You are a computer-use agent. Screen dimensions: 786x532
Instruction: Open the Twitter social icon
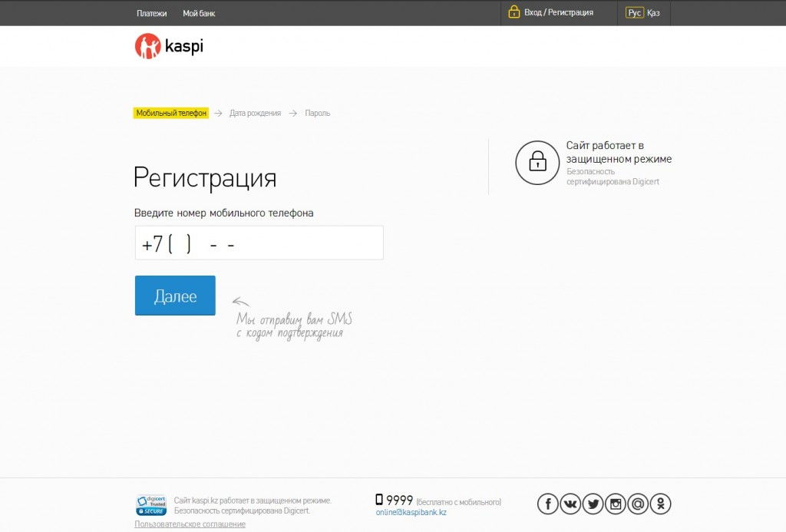coord(593,504)
